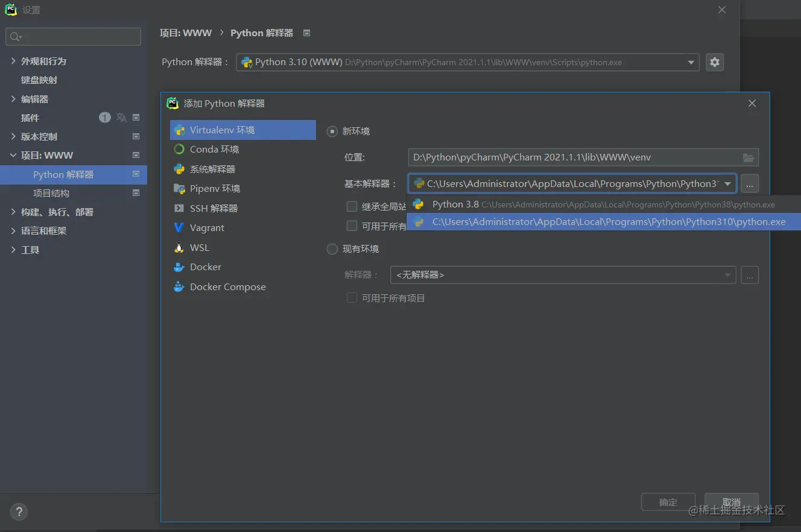Viewport: 801px width, 532px height.
Task: Click the breadcrumb project icon after Python 解释器
Action: tap(306, 33)
